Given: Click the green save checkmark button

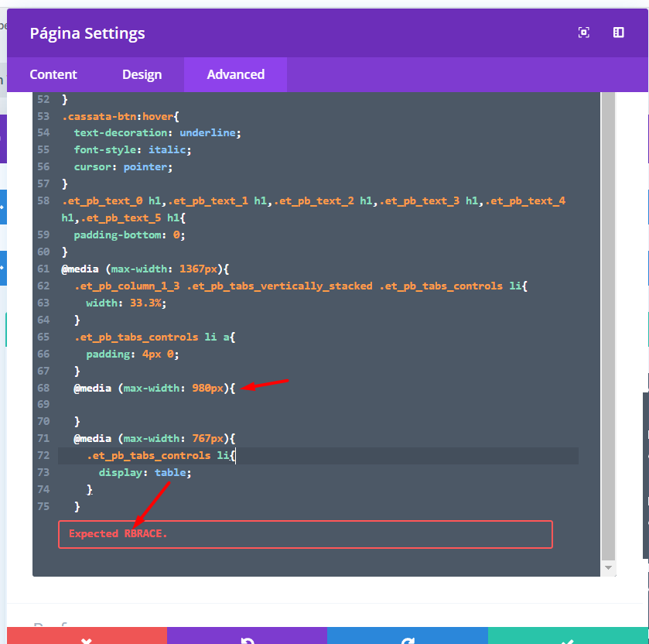Looking at the screenshot, I should [x=569, y=635].
